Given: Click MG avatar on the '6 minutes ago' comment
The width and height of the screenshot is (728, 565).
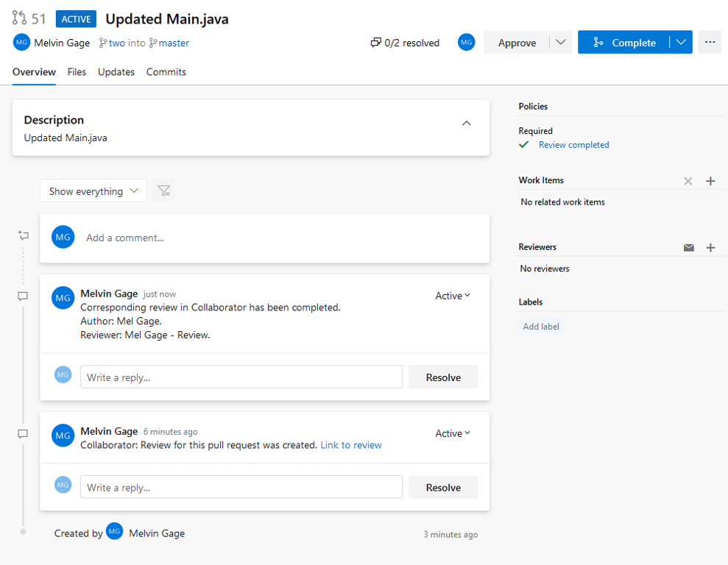Looking at the screenshot, I should pos(63,436).
